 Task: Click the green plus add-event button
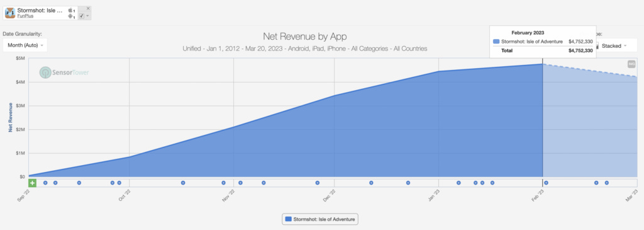click(x=33, y=183)
